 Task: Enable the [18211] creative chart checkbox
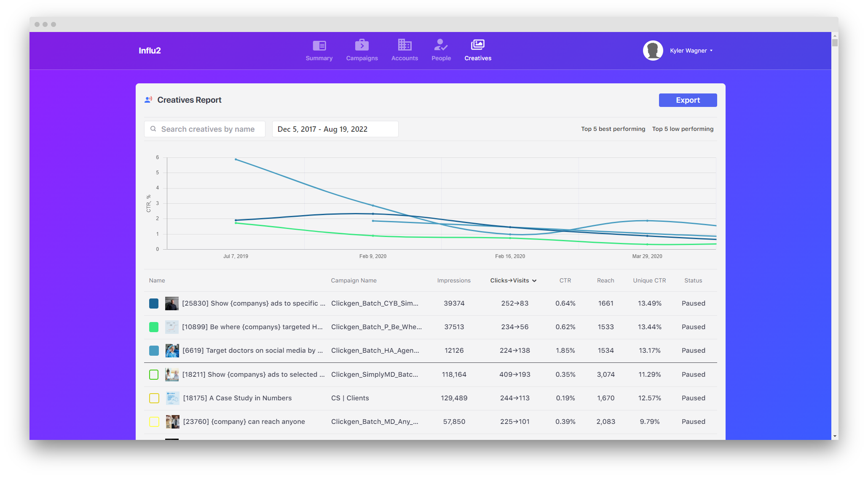154,375
